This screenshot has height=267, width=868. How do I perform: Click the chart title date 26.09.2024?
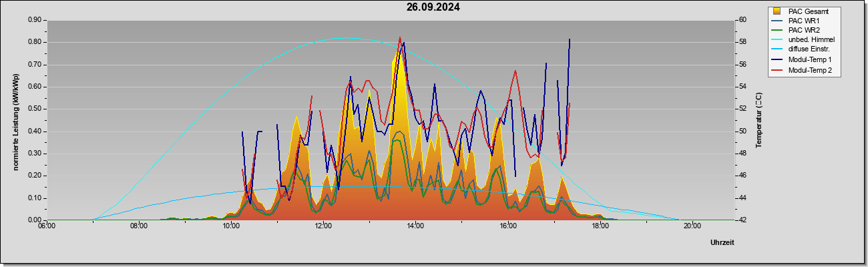[x=433, y=7]
